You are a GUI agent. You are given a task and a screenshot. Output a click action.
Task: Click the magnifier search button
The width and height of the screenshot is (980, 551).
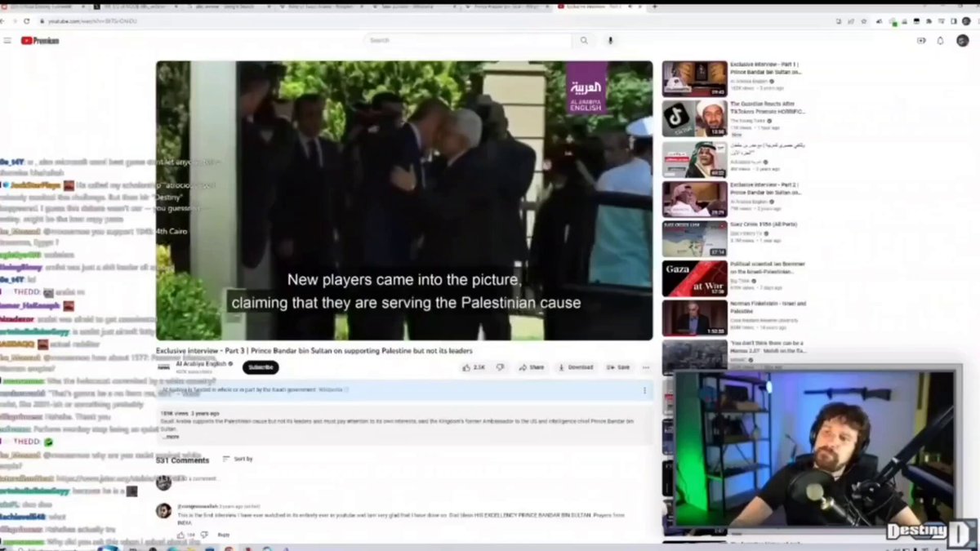pyautogui.click(x=584, y=40)
